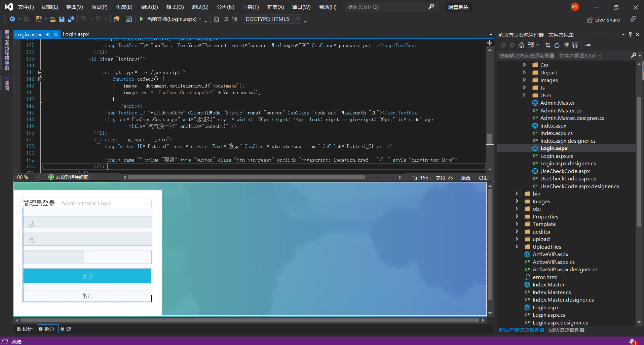Select UseCheckCode.aspx in the tree
This screenshot has width=644, height=345.
point(565,171)
